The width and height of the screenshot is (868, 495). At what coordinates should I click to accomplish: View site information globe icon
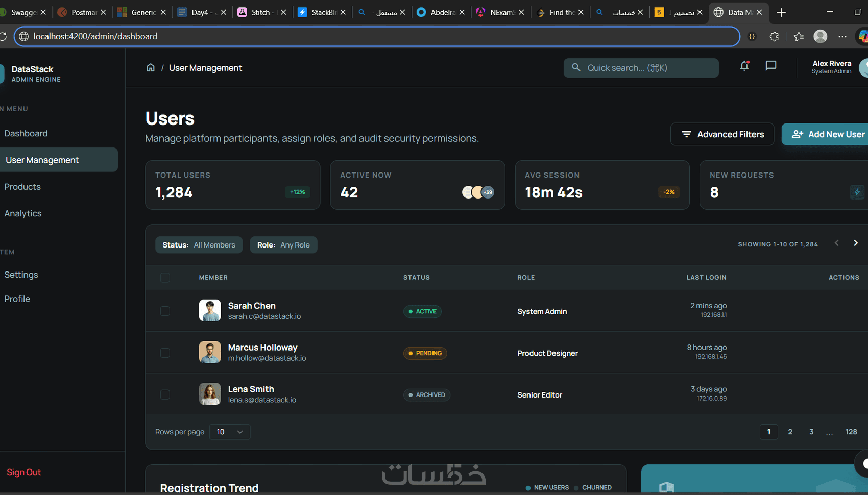pyautogui.click(x=23, y=36)
